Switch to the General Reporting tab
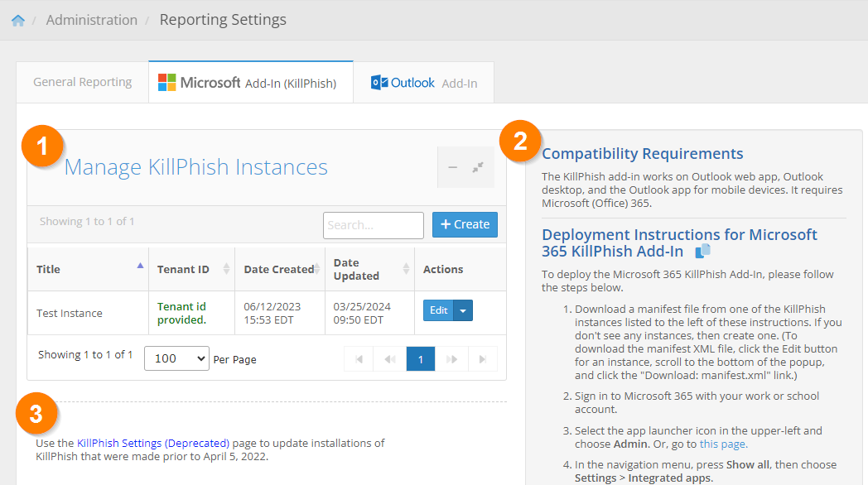 83,83
